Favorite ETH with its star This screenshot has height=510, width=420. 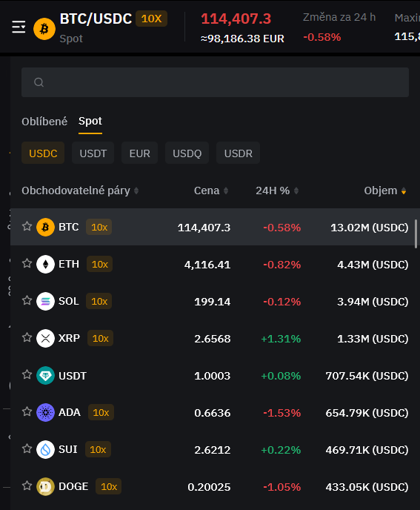click(x=27, y=263)
